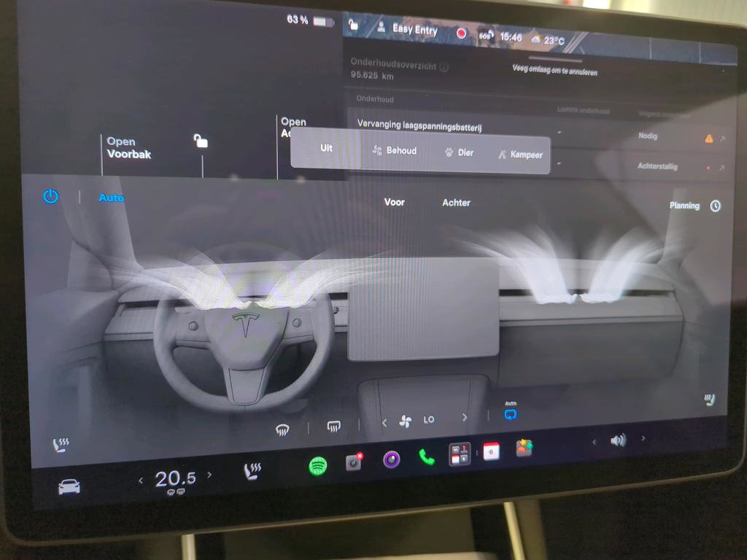Open the Easy Entry driver profile

[408, 29]
